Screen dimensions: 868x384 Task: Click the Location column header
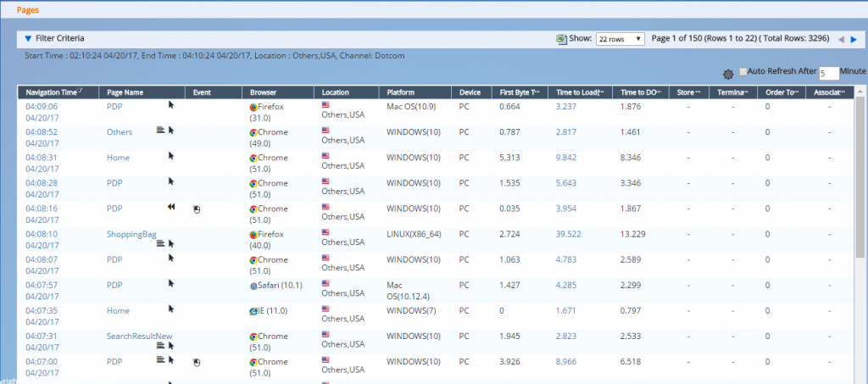pos(336,92)
